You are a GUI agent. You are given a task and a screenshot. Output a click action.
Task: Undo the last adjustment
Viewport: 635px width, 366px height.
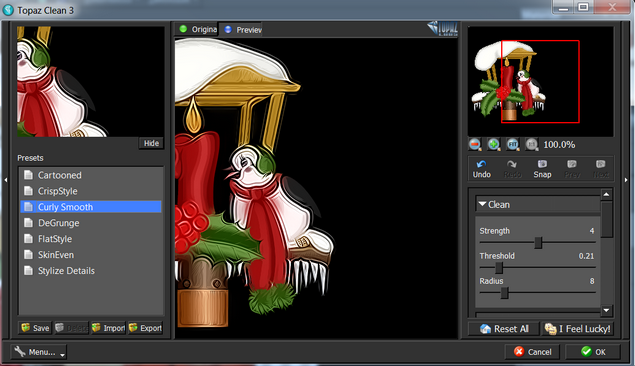482,169
